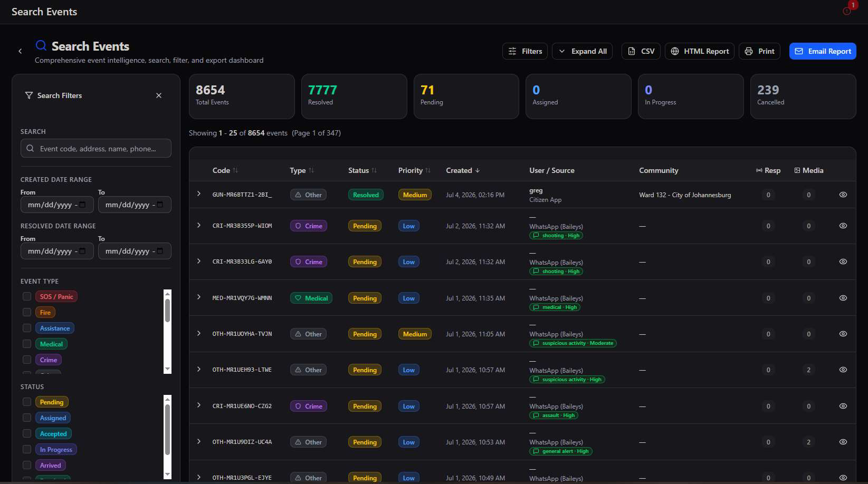
Task: Expand row OTH-MR1U9DIZ-UC4A
Action: (199, 441)
